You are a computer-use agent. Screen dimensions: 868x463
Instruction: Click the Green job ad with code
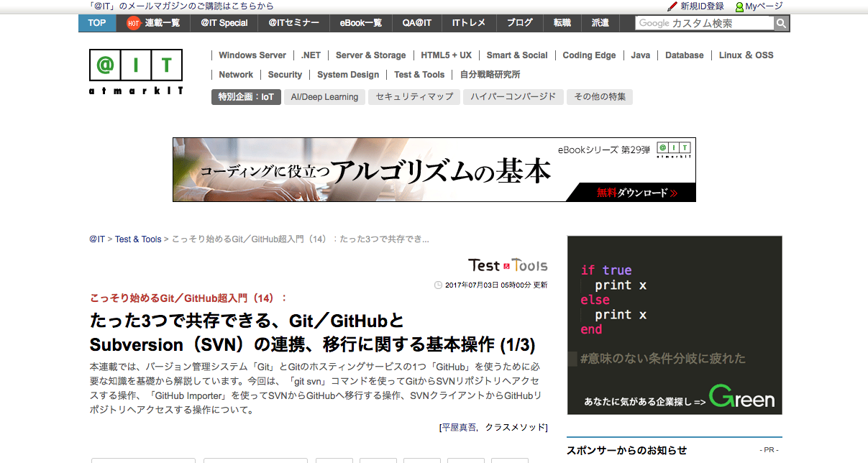[675, 325]
